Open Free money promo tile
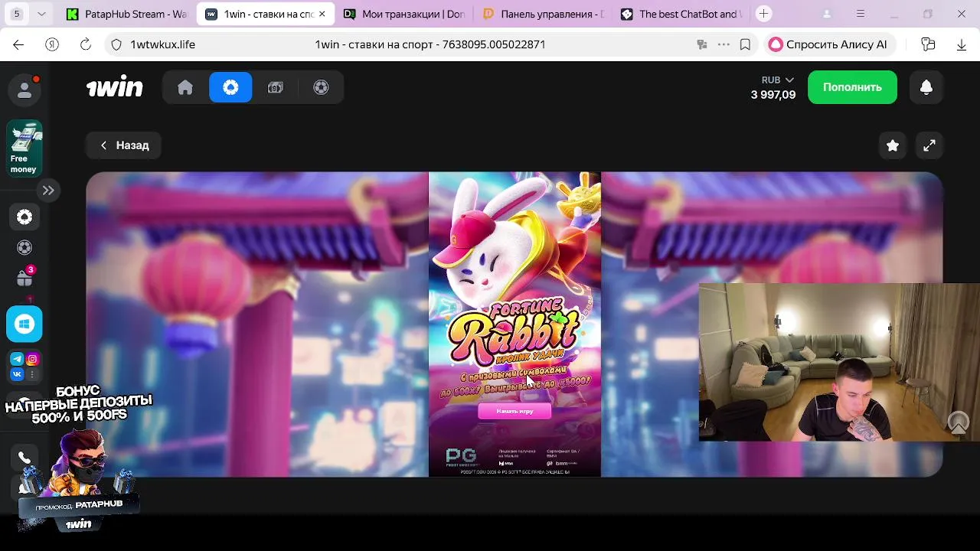The height and width of the screenshot is (551, 980). 24,148
